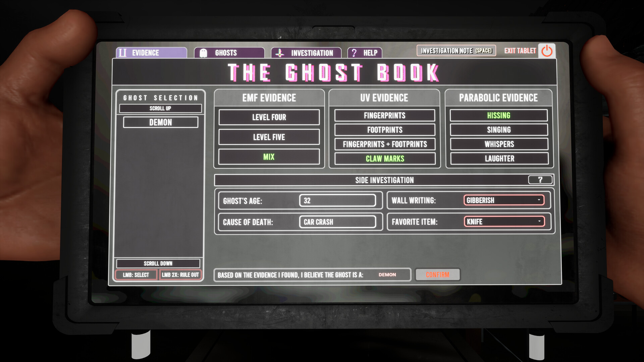
Task: Switch to the GHOSTS tab
Action: coord(225,52)
